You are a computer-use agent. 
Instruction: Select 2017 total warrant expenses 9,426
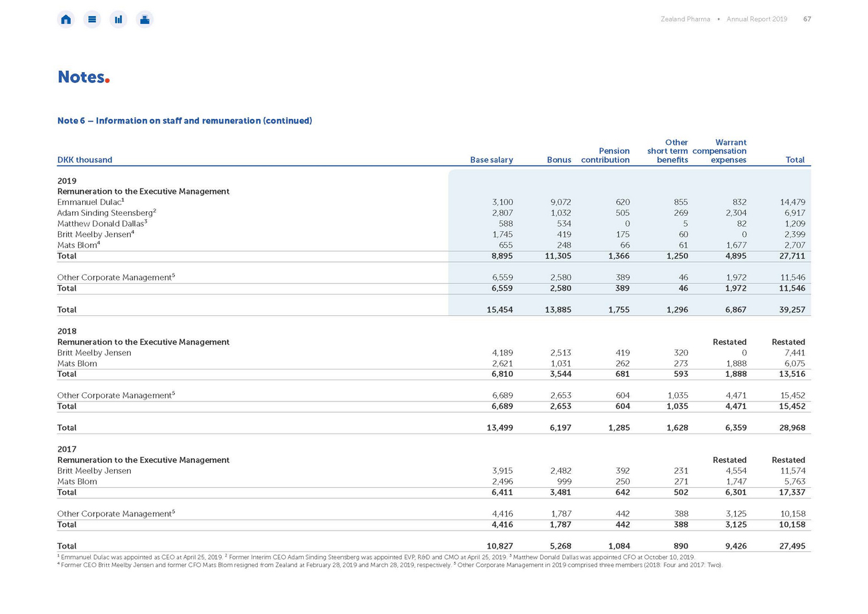(735, 547)
